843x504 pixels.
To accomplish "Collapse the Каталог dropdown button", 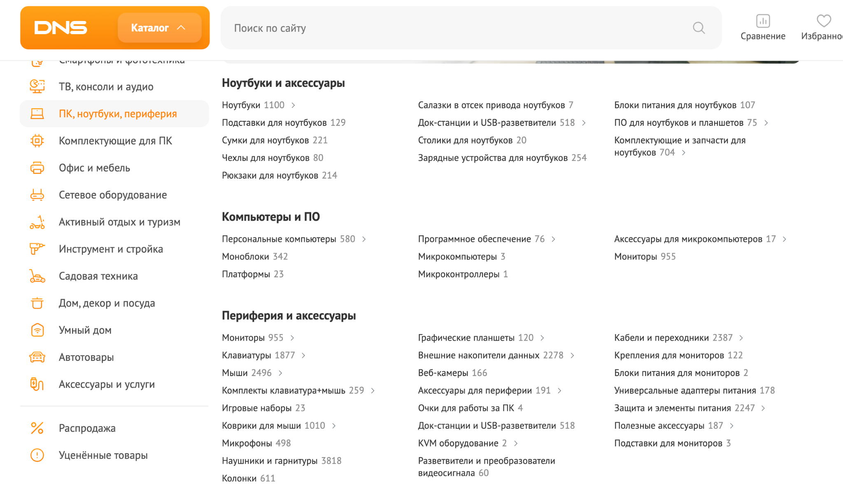I will tap(159, 28).
